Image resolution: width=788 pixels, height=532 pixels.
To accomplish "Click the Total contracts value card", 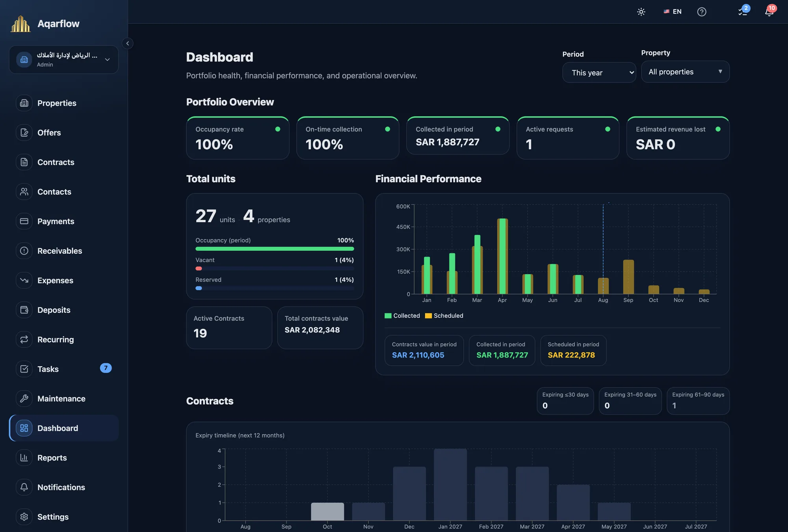I will coord(320,328).
